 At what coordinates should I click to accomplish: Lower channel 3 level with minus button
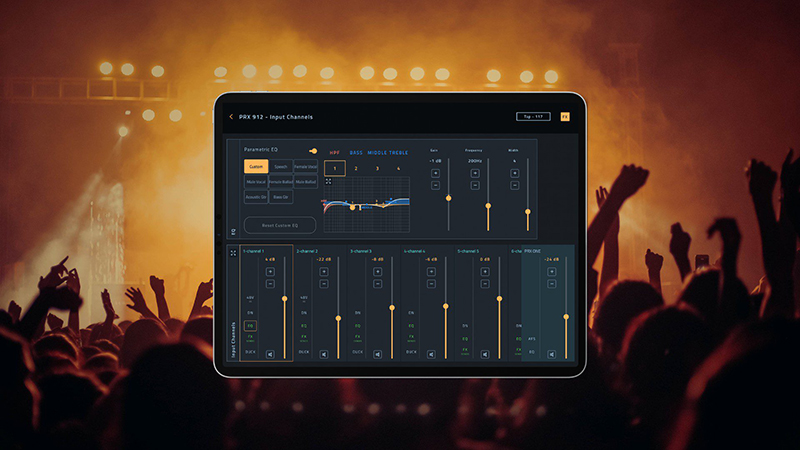tap(378, 284)
